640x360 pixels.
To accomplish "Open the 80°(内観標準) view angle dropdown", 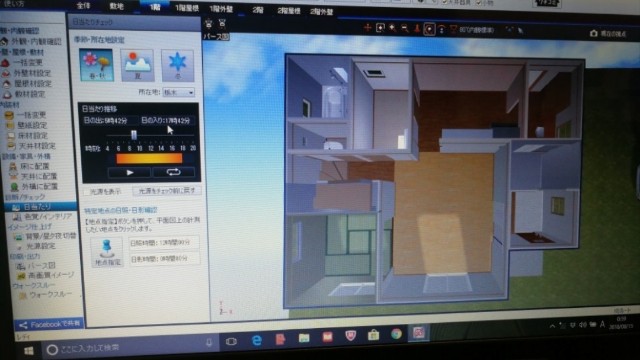I will point(477,30).
